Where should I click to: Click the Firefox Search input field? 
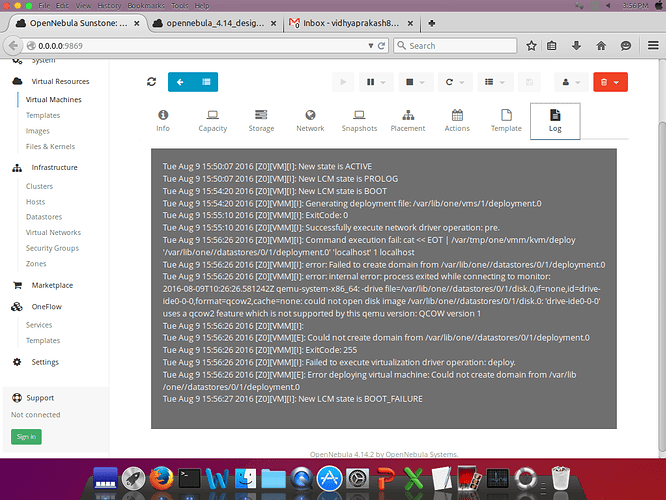point(455,45)
